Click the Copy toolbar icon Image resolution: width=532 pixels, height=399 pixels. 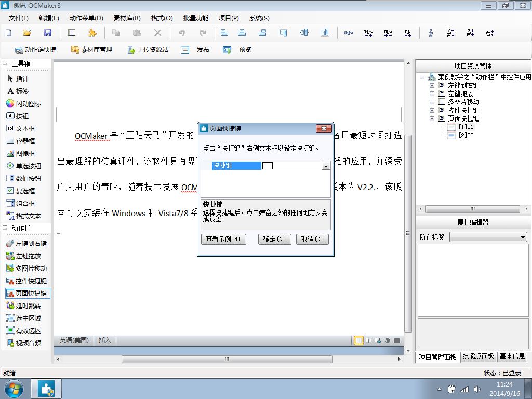pos(116,33)
